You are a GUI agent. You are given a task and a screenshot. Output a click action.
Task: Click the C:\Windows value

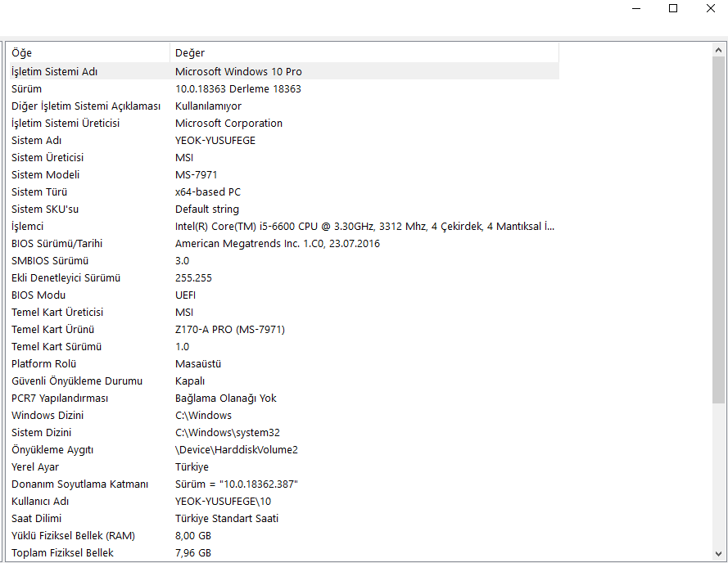point(203,415)
